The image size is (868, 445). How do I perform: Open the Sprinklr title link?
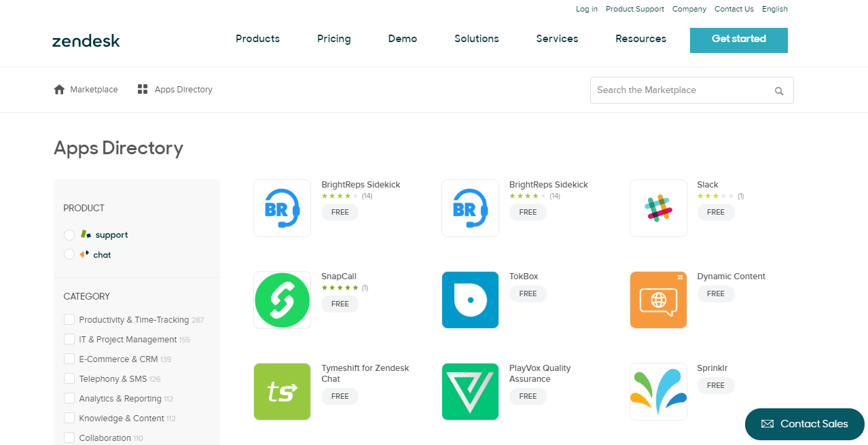tap(712, 368)
